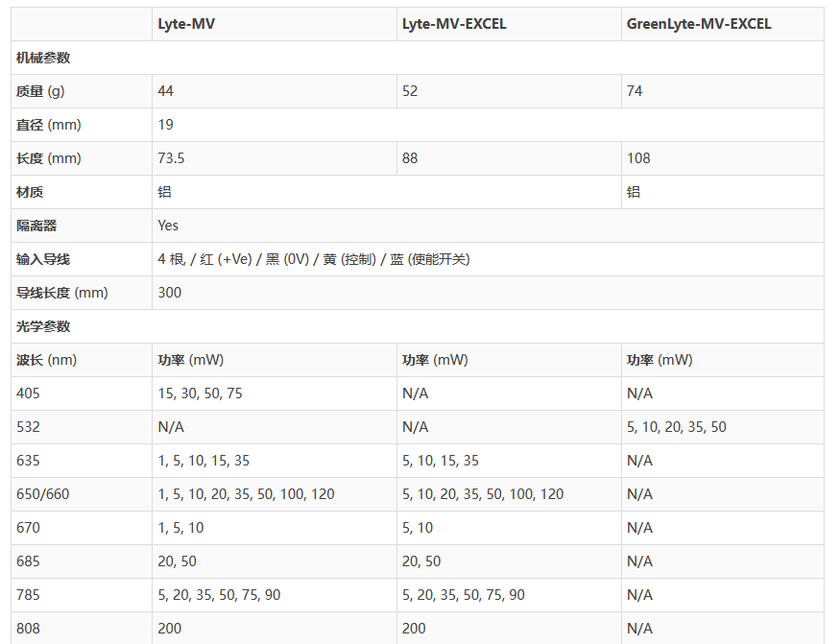
Task: Select the GreenLyte-MV-EXCEL column header
Action: pyautogui.click(x=698, y=24)
